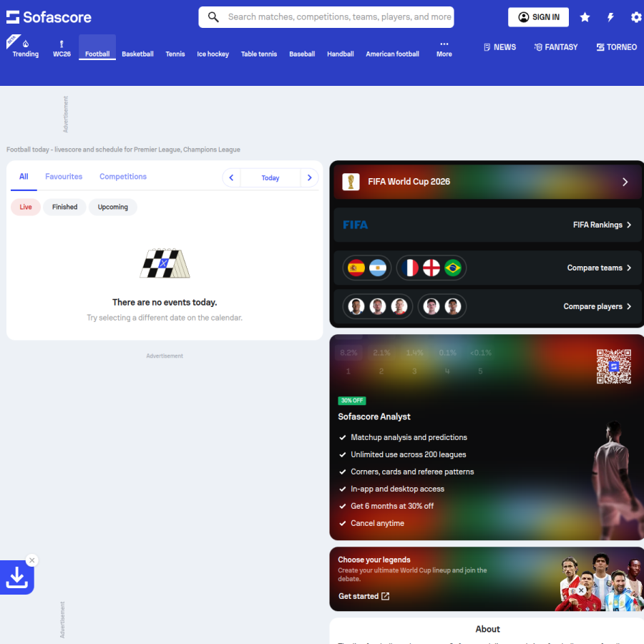Close the legends image overlay X
The height and width of the screenshot is (644, 644).
click(581, 590)
